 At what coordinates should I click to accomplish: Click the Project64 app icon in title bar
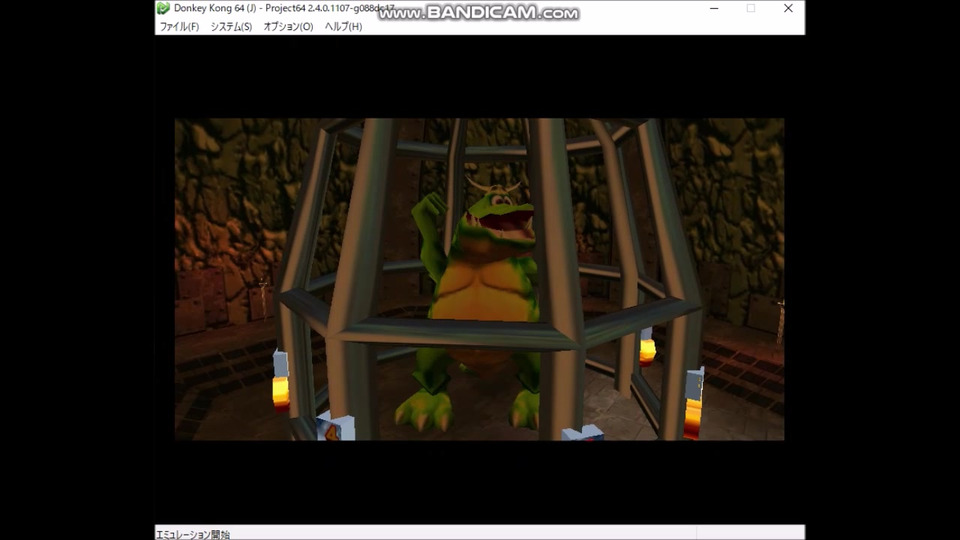click(163, 9)
